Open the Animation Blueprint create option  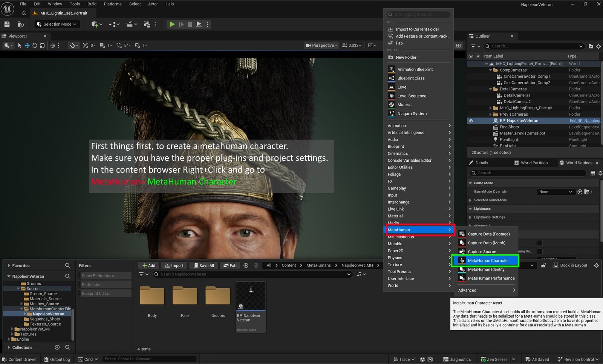[x=415, y=69]
